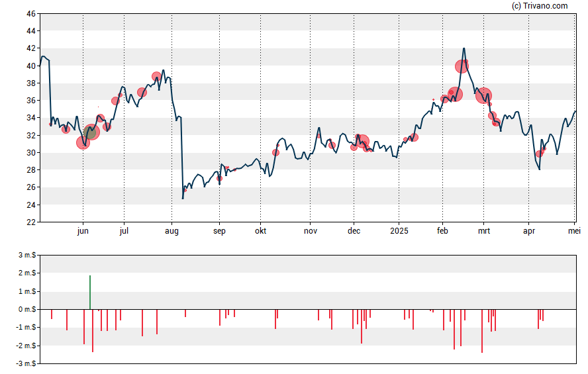Click the '24' price axis value
The width and height of the screenshot is (588, 374).
(31, 205)
